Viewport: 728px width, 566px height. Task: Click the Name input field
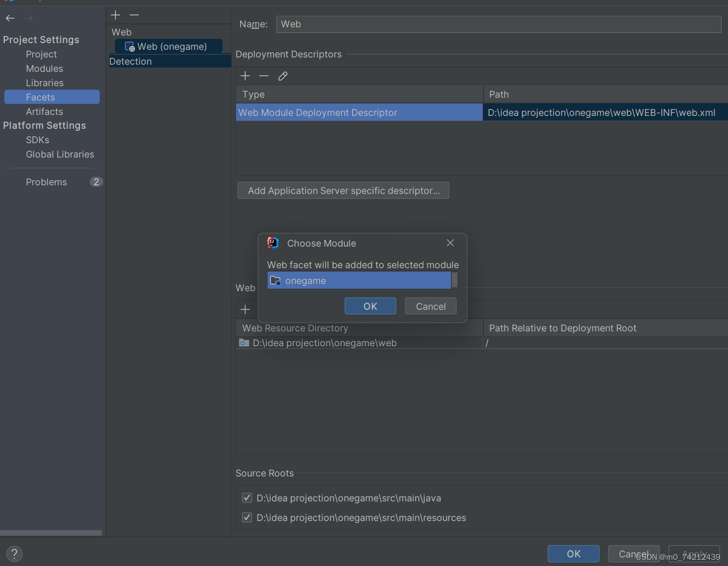498,24
